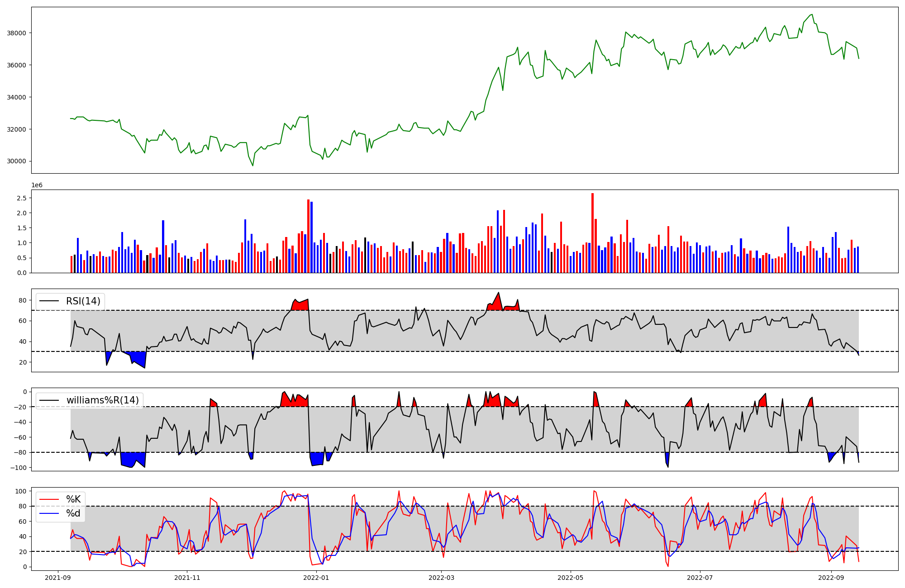Click the -100 tick on Williams %R axis
Screen dimensions: 905x588
click(x=18, y=468)
